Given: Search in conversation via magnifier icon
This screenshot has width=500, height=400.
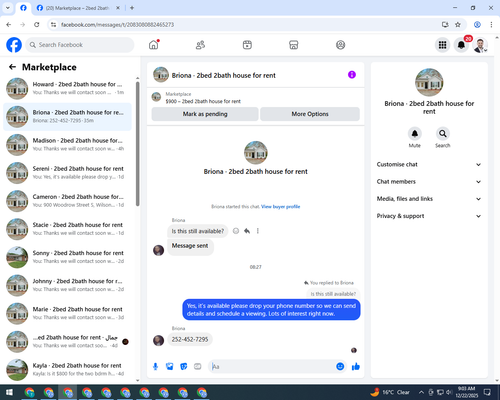Looking at the screenshot, I should [443, 134].
